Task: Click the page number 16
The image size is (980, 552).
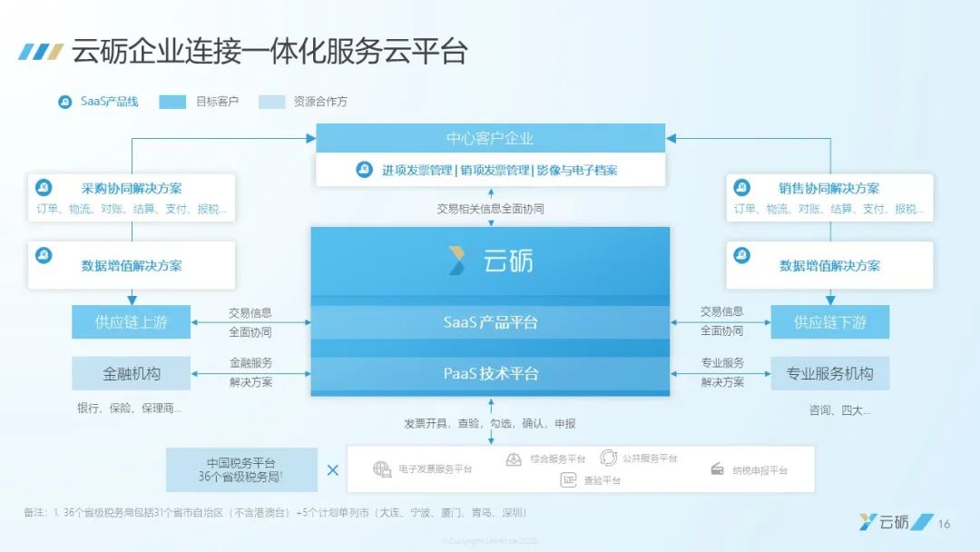Action: (x=944, y=524)
